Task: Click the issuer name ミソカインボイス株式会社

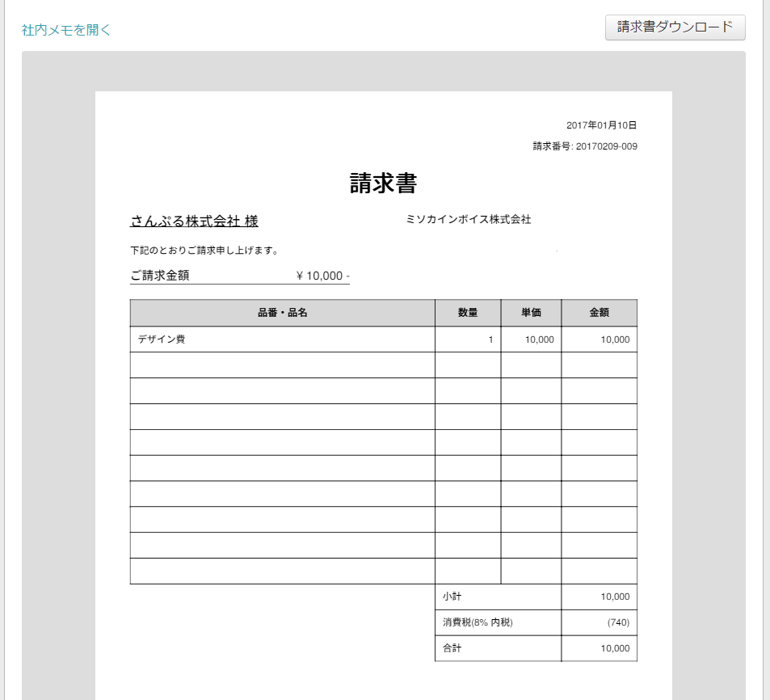Action: click(x=468, y=219)
